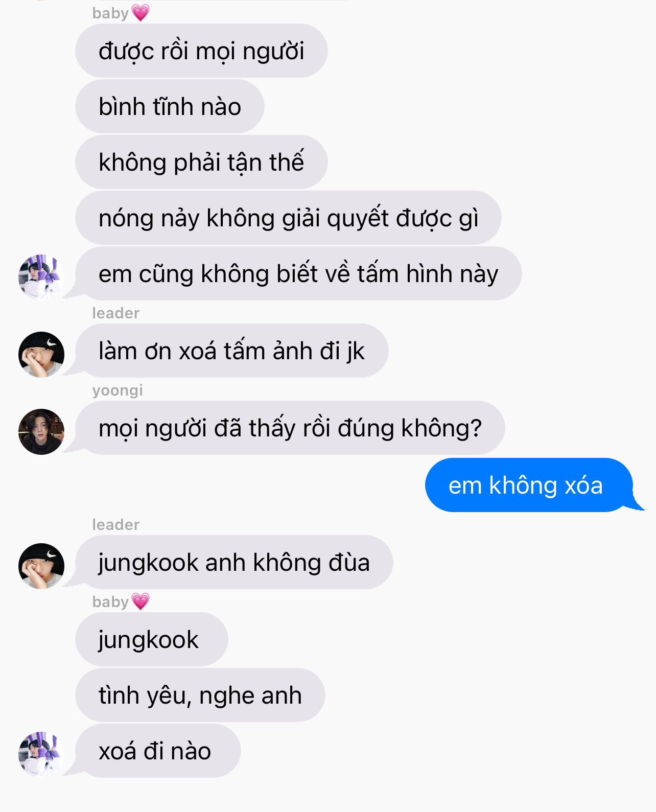Tap the 'tình yêu, nghe anh' bubble
The height and width of the screenshot is (812, 656).
(x=200, y=695)
